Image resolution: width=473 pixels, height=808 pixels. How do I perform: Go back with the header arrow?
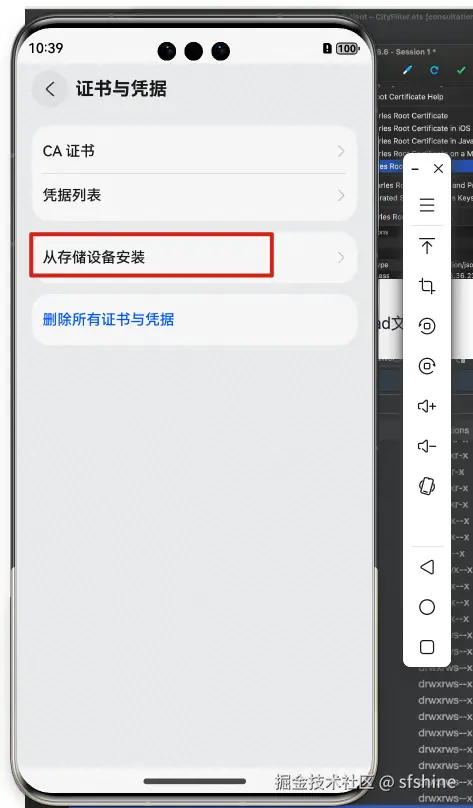(50, 89)
